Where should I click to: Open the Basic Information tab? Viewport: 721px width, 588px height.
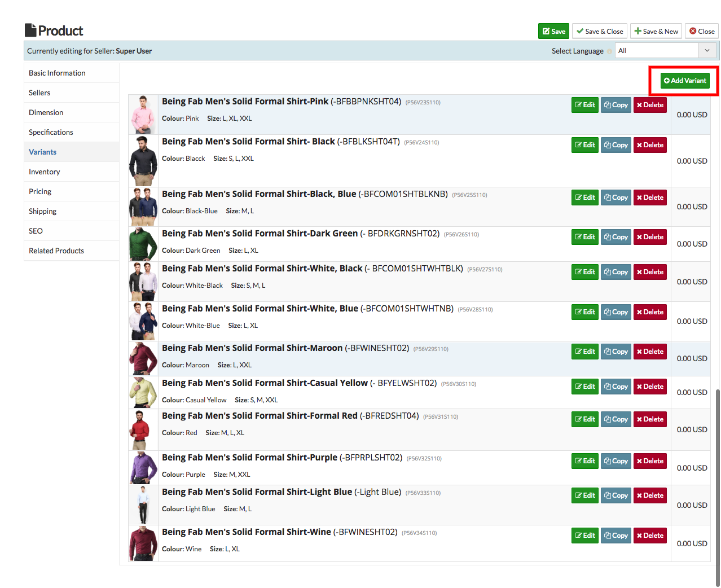point(72,73)
